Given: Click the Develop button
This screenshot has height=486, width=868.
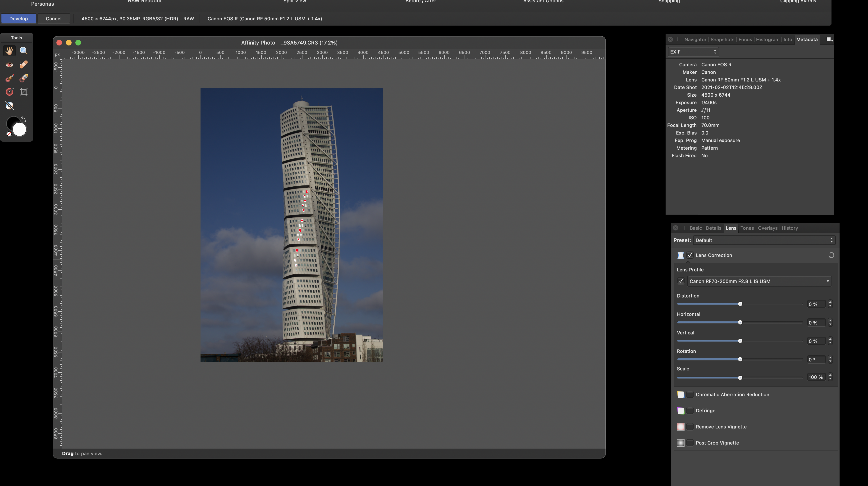Looking at the screenshot, I should click(x=18, y=18).
